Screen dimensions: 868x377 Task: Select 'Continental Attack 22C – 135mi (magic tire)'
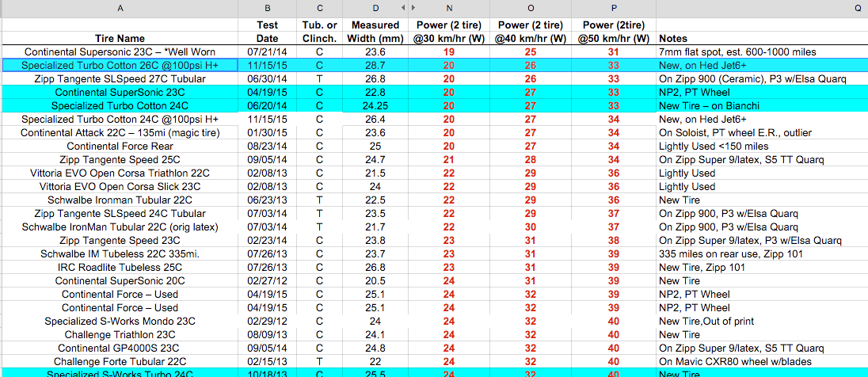(x=120, y=132)
